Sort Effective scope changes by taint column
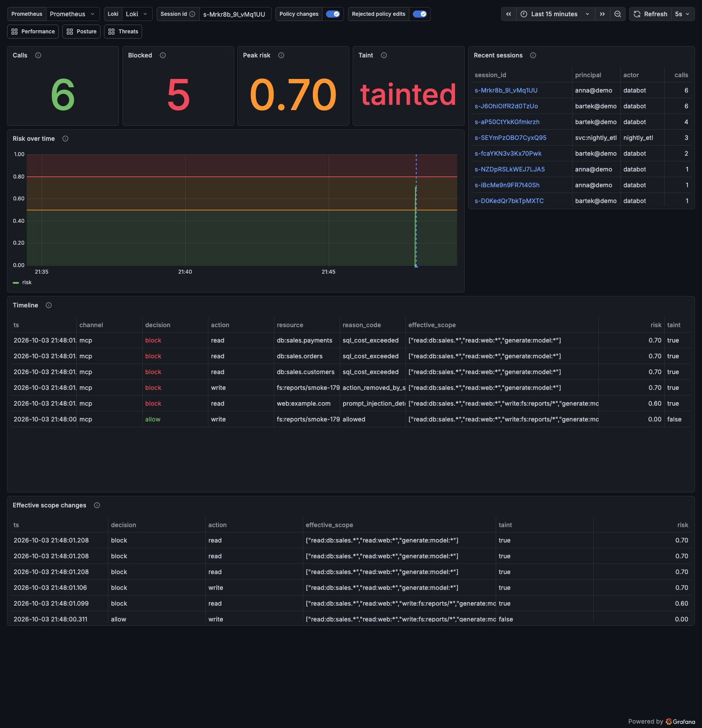The image size is (702, 728). (x=505, y=525)
